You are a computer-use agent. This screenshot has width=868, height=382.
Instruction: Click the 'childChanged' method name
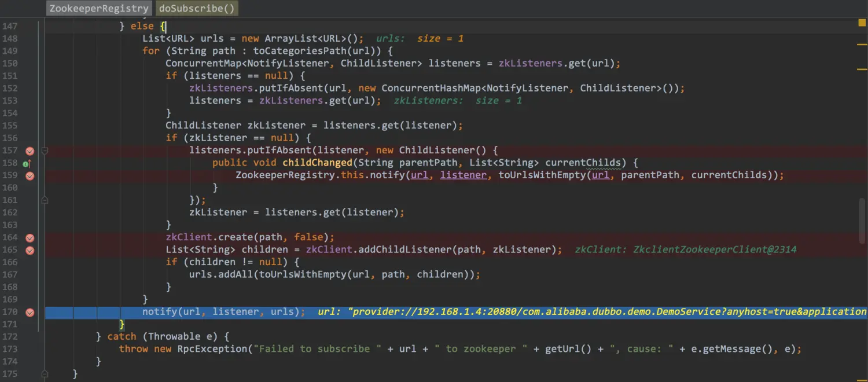[x=317, y=163]
